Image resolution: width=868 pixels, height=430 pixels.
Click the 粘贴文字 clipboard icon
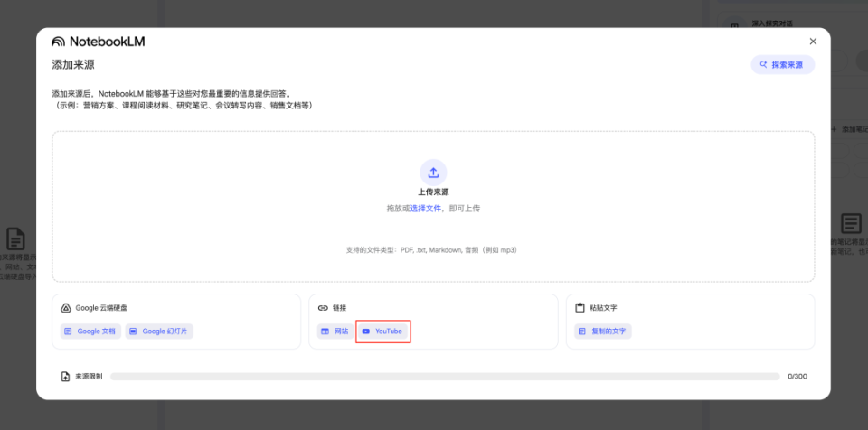(580, 308)
